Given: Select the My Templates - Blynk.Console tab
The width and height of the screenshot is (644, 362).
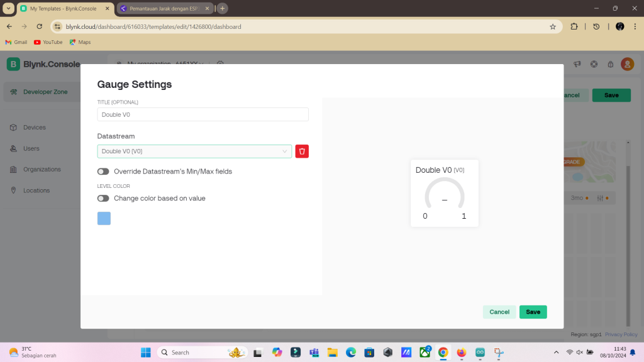Looking at the screenshot, I should click(x=63, y=9).
